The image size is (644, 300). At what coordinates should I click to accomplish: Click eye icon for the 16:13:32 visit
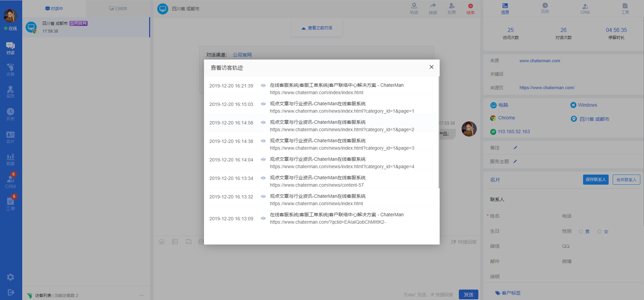pyautogui.click(x=263, y=196)
